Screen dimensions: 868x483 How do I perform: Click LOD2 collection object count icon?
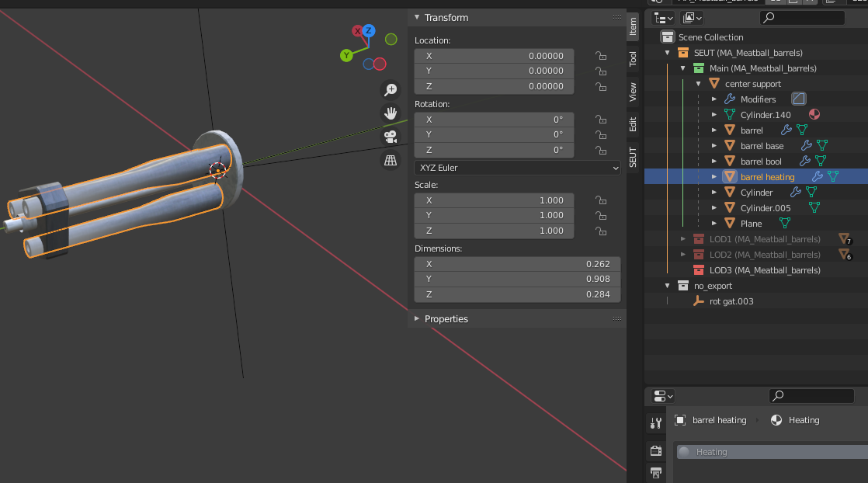[845, 255]
